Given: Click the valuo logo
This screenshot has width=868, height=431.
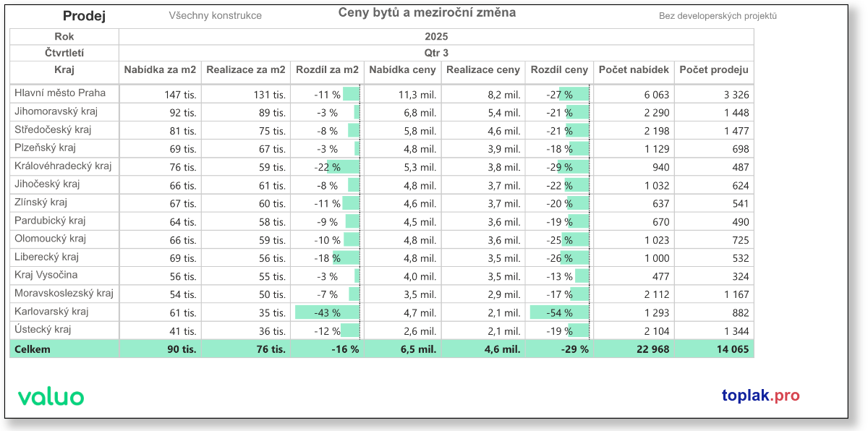Looking at the screenshot, I should (x=51, y=396).
